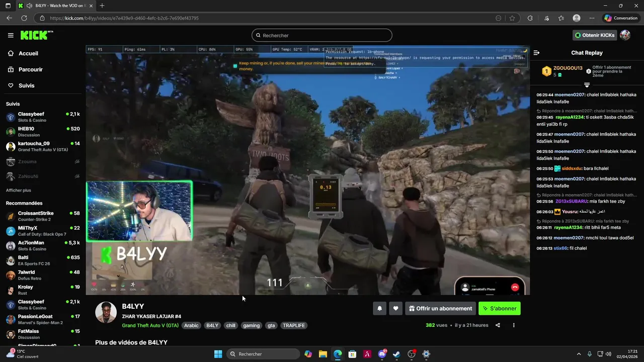Viewport: 644px width, 362px height.
Task: Open a new browser tab
Action: coord(102,6)
